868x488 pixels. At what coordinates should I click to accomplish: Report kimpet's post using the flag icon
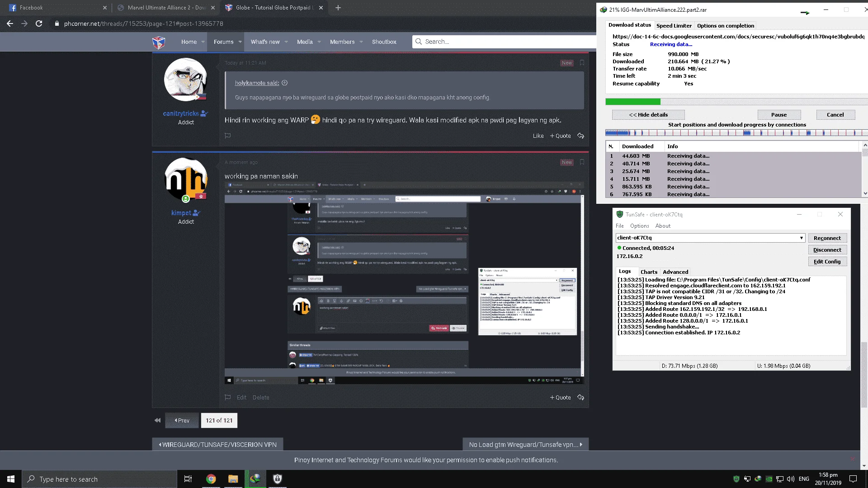tap(228, 397)
